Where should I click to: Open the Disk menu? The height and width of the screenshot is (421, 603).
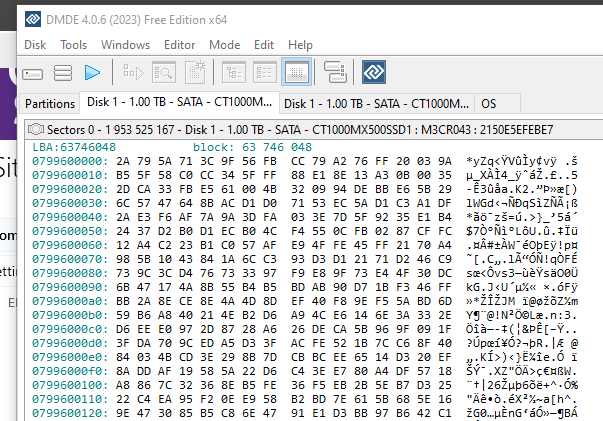[35, 45]
